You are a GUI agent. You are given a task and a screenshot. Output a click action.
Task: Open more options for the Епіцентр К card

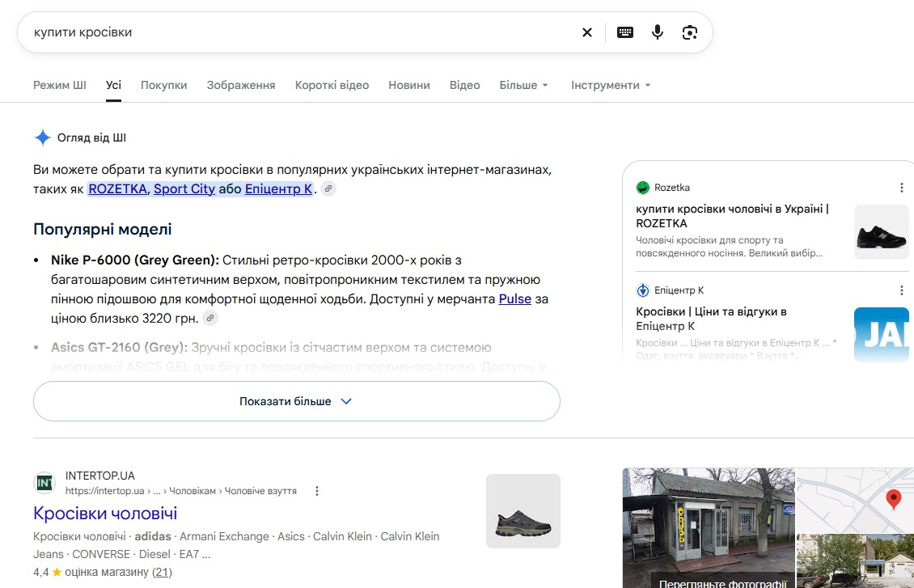(x=901, y=290)
